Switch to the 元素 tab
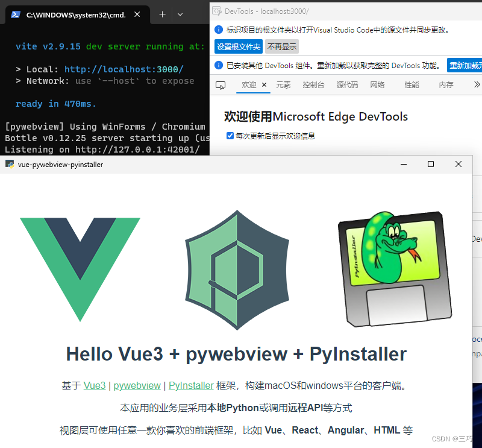The image size is (482, 448). pyautogui.click(x=283, y=84)
